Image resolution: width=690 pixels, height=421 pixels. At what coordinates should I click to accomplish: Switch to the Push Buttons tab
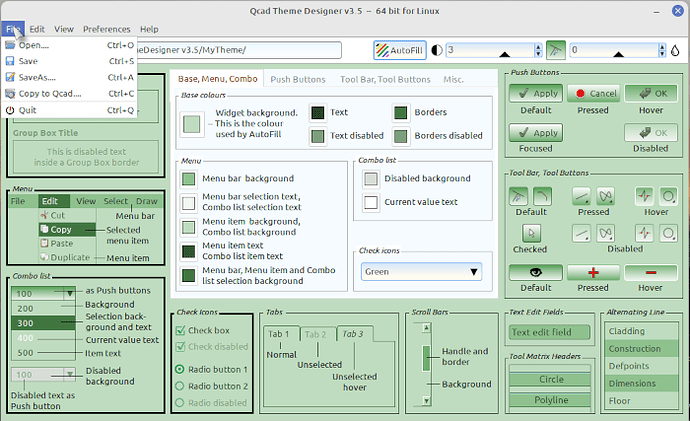click(x=298, y=78)
